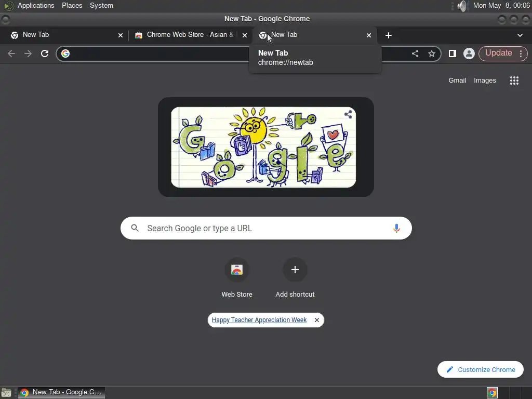Dismiss the Teacher Appreciation Week chip
This screenshot has height=399, width=532.
[x=316, y=320]
